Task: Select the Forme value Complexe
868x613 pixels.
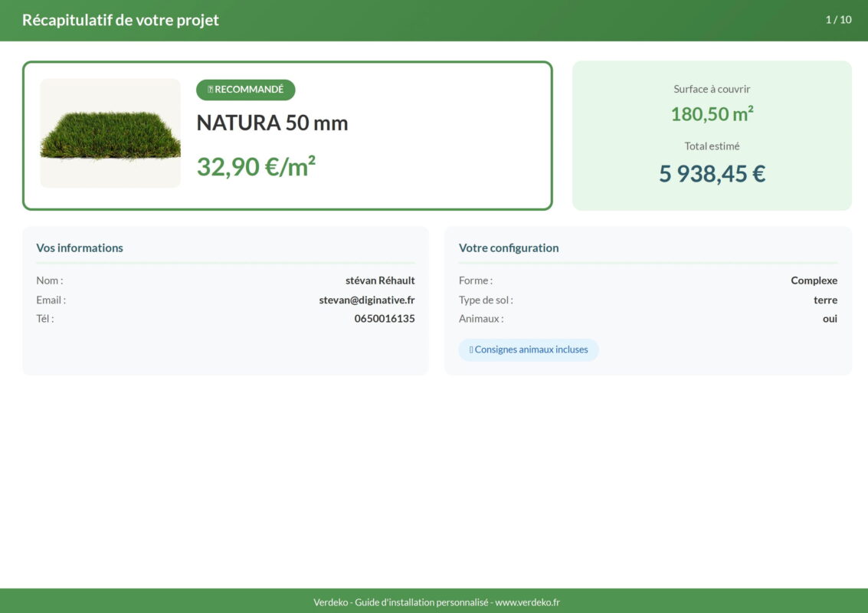Action: (814, 280)
